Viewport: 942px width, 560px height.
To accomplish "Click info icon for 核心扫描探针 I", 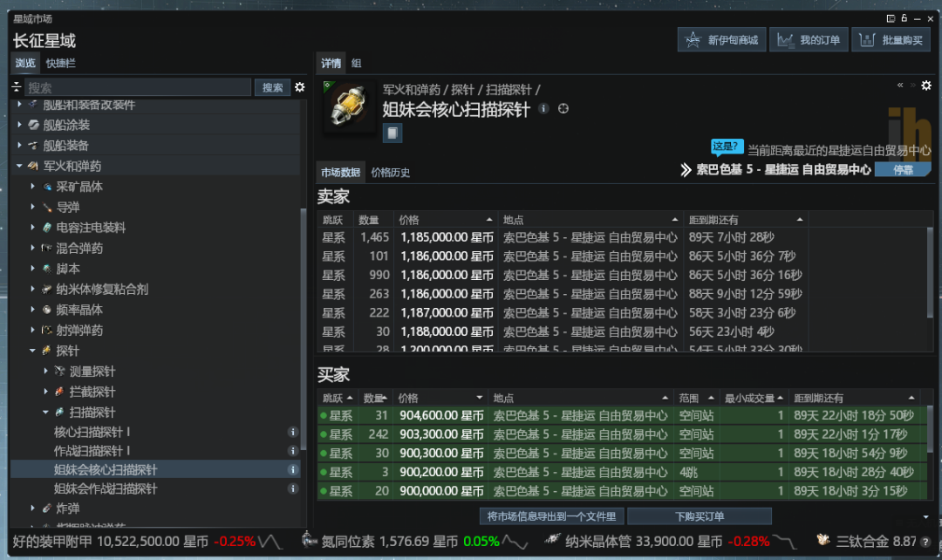I will [x=293, y=432].
